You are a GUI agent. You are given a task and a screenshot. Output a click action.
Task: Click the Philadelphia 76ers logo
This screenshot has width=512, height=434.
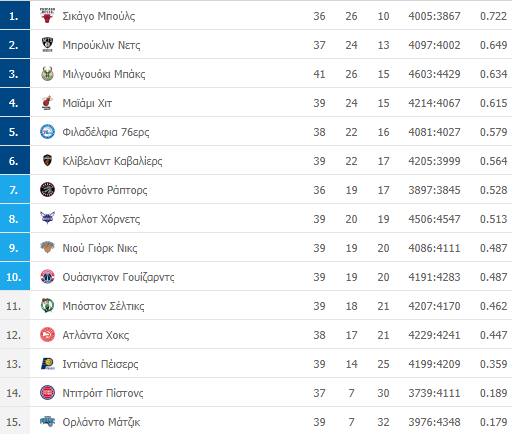click(x=47, y=132)
